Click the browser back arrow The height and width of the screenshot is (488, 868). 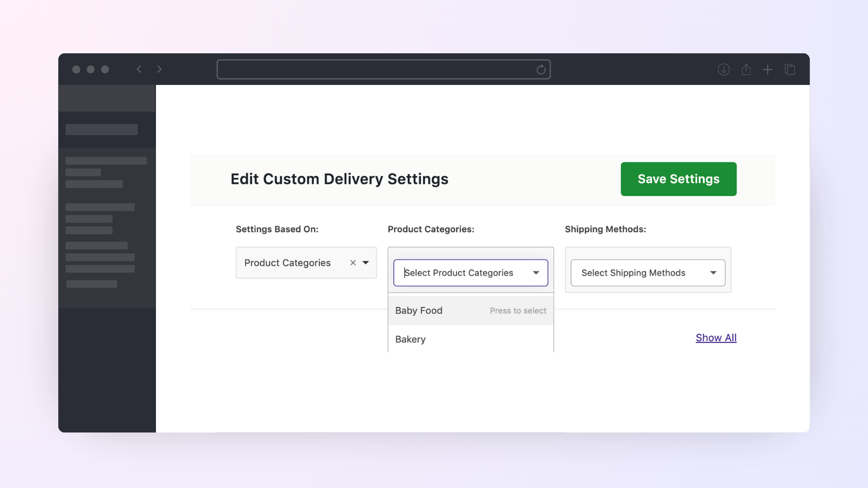pos(139,69)
